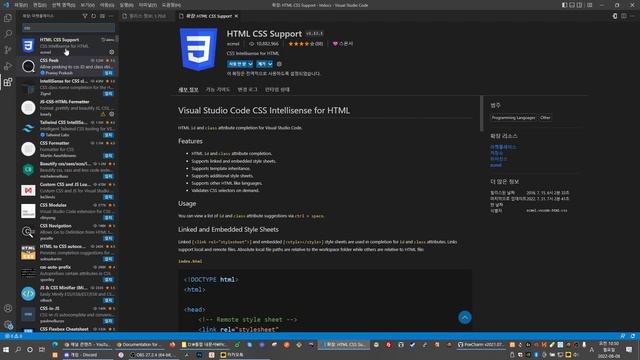This screenshot has height=360, width=640.
Task: Select the css-auto-prefix extension
Action: (x=67, y=273)
